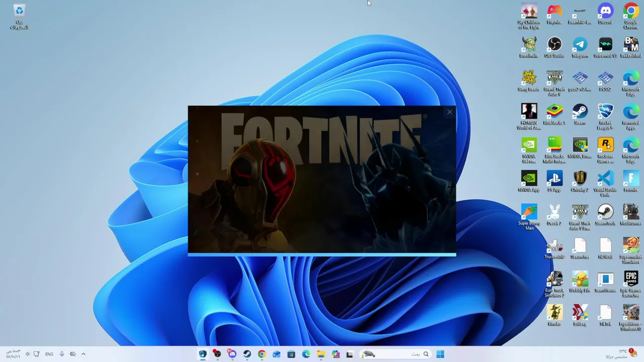Open the Recycle Bin on the desktop
644x362 pixels.
19,17
